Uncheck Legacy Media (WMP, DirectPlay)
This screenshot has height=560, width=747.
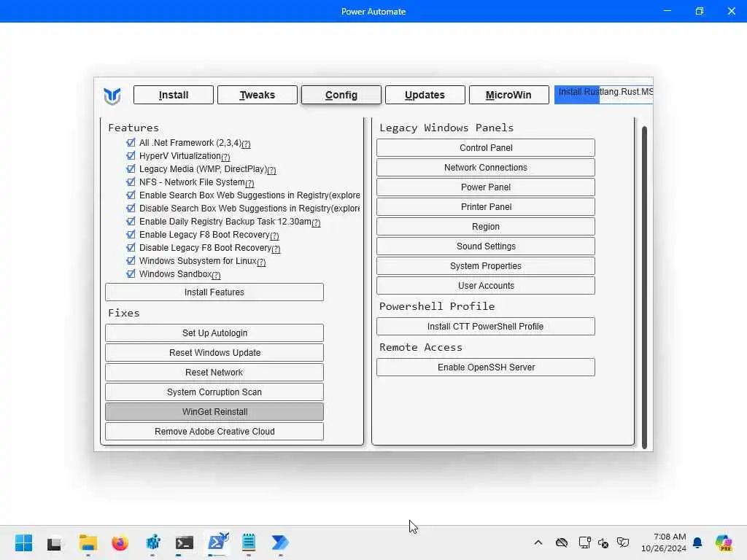coord(131,168)
